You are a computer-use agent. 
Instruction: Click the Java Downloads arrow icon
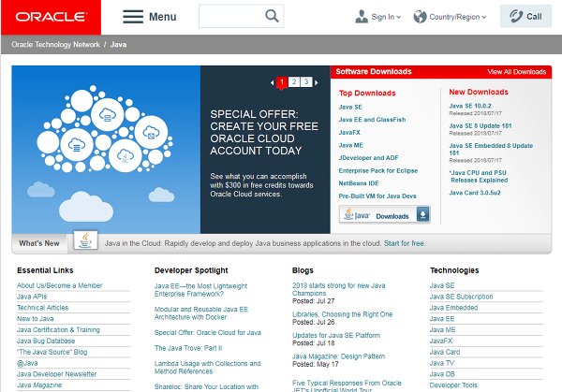click(x=423, y=214)
